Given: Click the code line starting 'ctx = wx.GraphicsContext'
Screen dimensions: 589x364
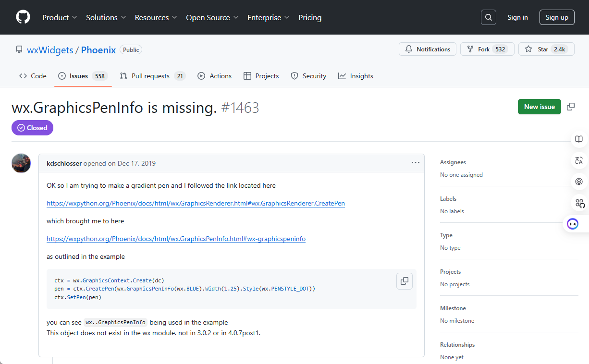Looking at the screenshot, I should [x=110, y=280].
